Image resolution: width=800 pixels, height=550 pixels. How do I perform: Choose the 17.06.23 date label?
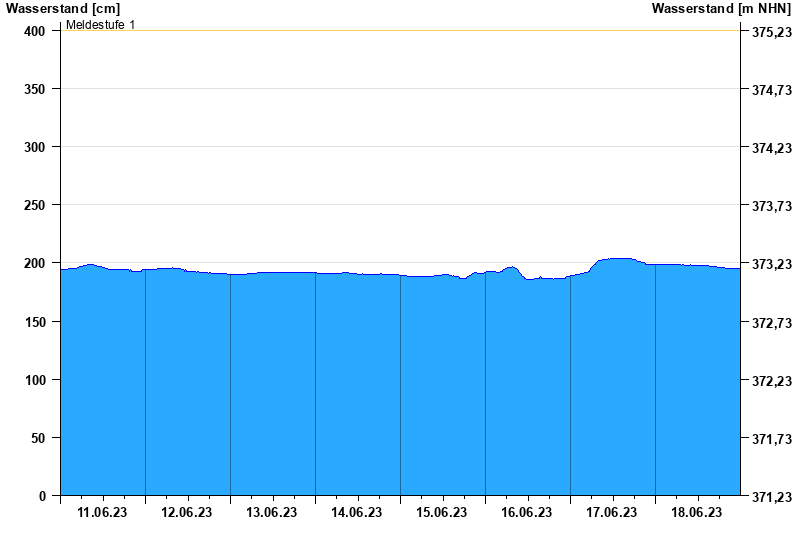(x=612, y=513)
